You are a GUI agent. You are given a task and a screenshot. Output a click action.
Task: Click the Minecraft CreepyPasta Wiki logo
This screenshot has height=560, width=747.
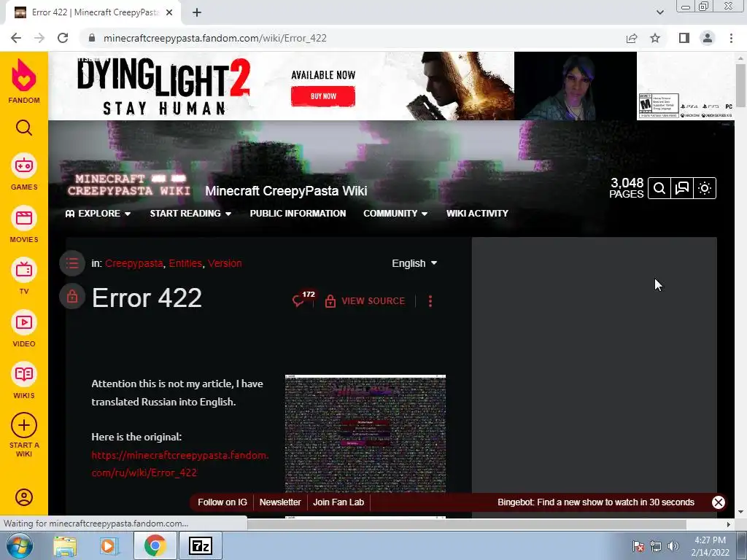128,184
